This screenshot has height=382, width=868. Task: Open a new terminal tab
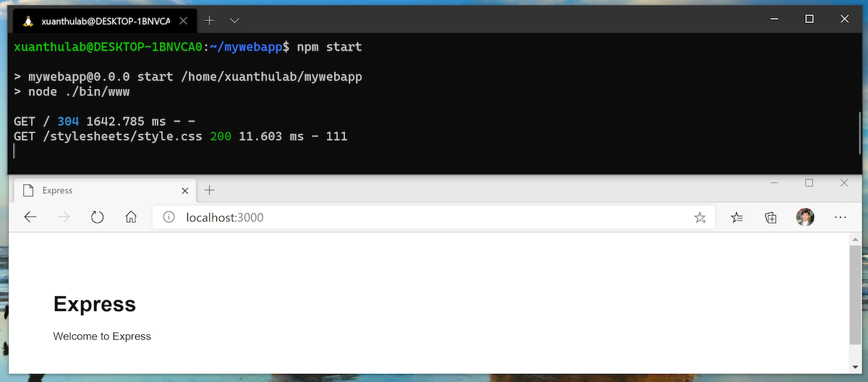pos(209,20)
